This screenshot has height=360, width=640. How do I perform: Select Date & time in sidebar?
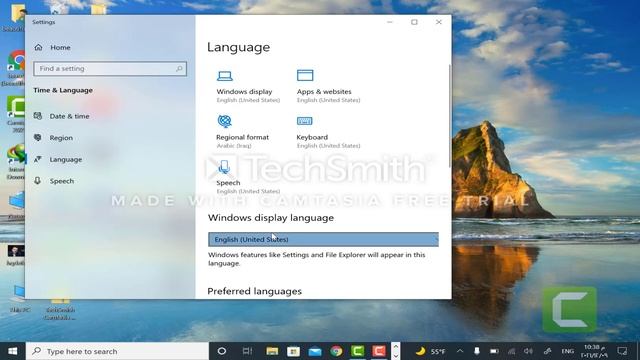[x=62, y=116]
